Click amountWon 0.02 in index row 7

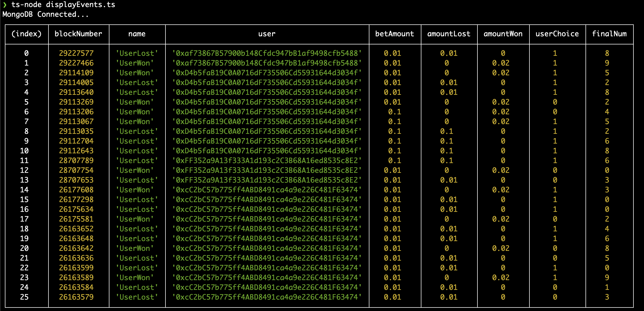tap(501, 122)
